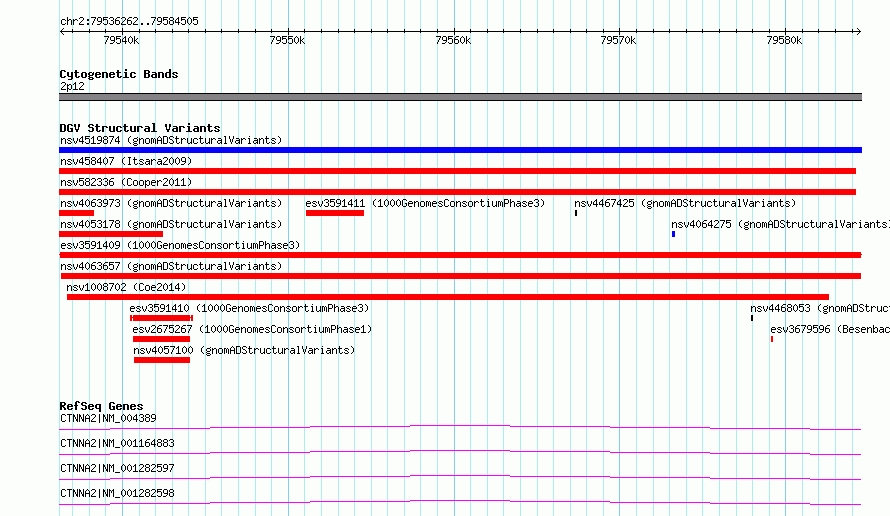890x516 pixels.
Task: Open the CTNNA2|NM_001282597 gene label
Action: point(117,468)
